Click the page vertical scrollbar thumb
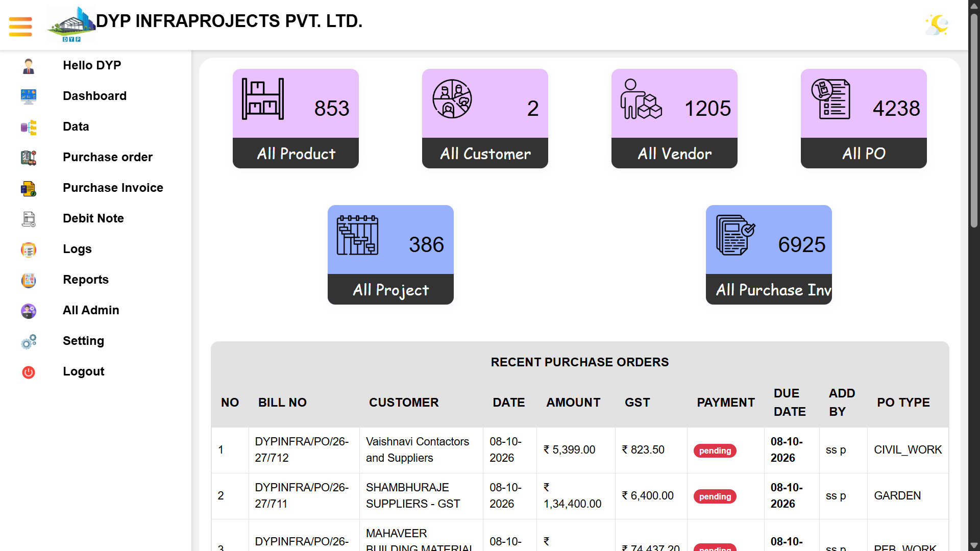The height and width of the screenshot is (551, 980). [974, 120]
